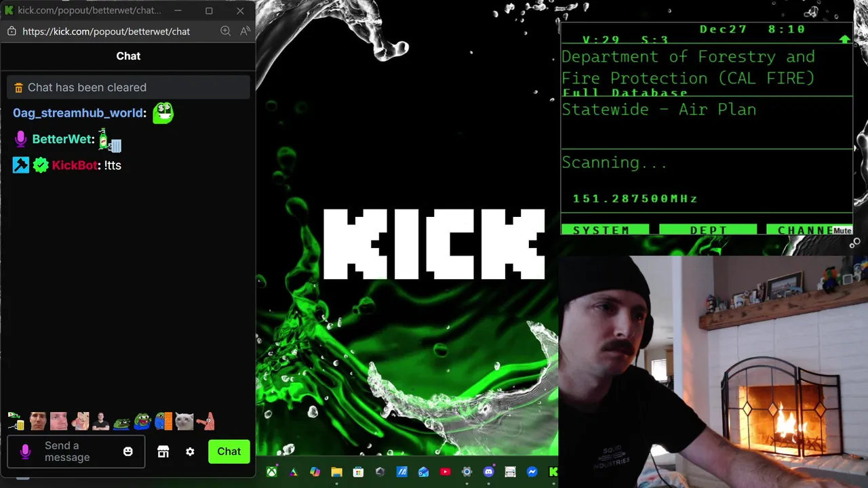Screen dimensions: 868x488
Task: Insert the Pepe behind brick wall emote
Action: click(x=163, y=422)
